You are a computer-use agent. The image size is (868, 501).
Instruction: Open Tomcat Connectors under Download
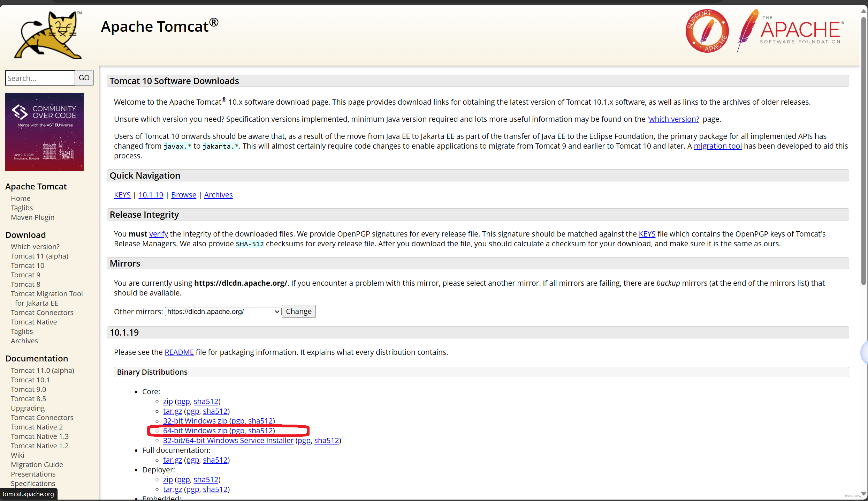point(42,313)
